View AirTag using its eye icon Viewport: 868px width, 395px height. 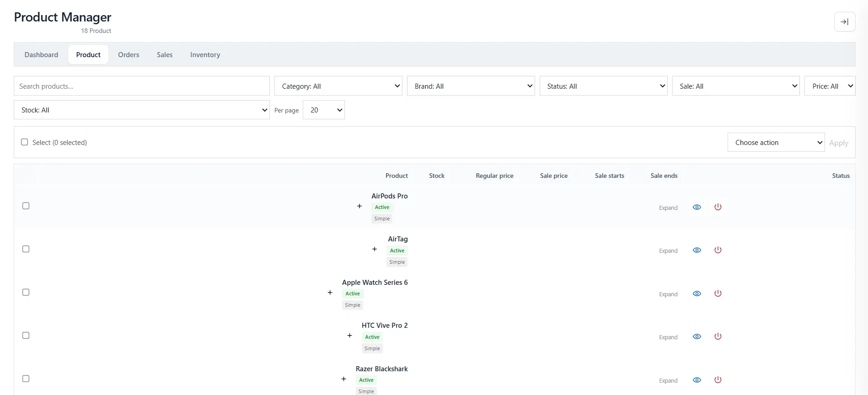point(697,250)
